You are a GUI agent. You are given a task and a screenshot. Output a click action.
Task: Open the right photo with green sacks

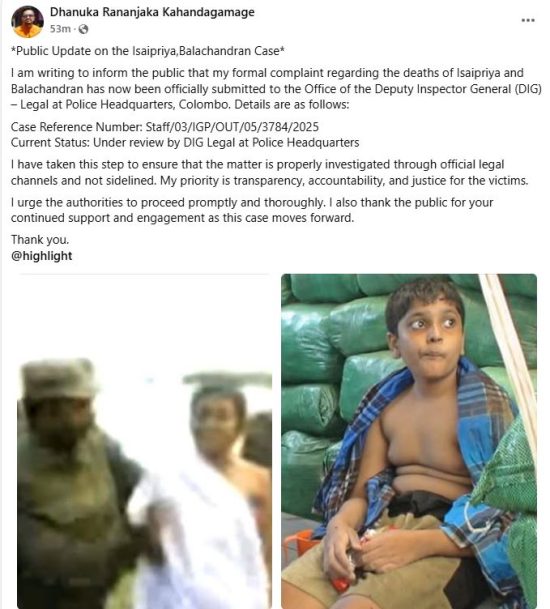(x=409, y=441)
